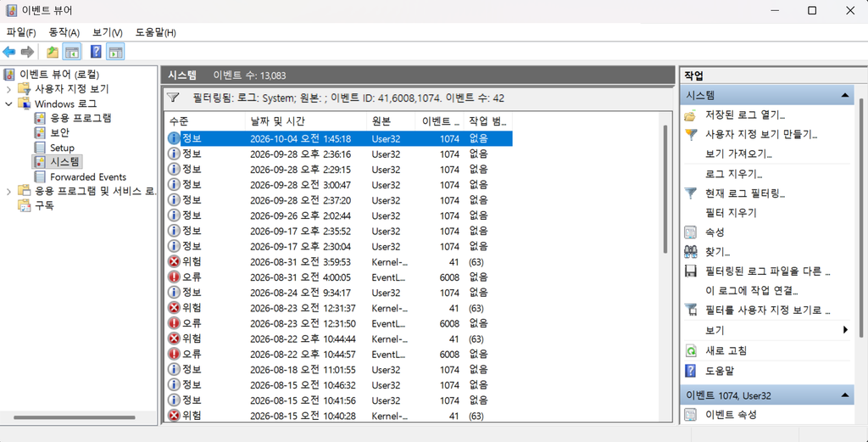Click the Up one level folder icon
This screenshot has width=868, height=442.
pyautogui.click(x=53, y=52)
